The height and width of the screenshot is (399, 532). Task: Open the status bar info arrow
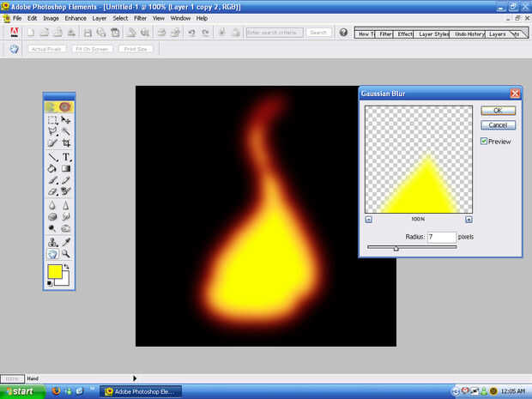pyautogui.click(x=135, y=378)
